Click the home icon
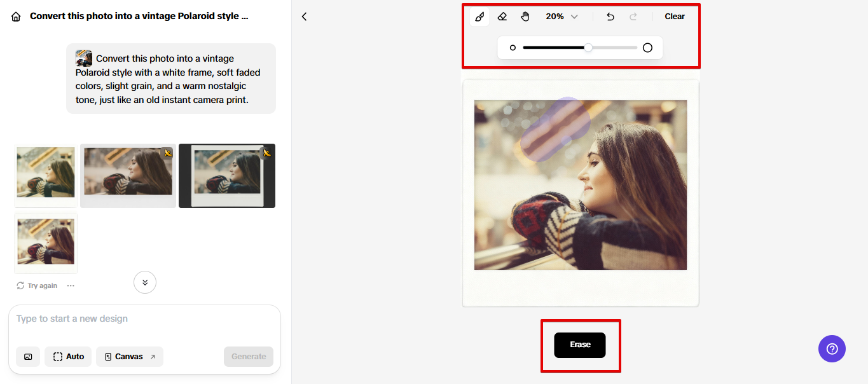The width and height of the screenshot is (868, 384). point(16,17)
